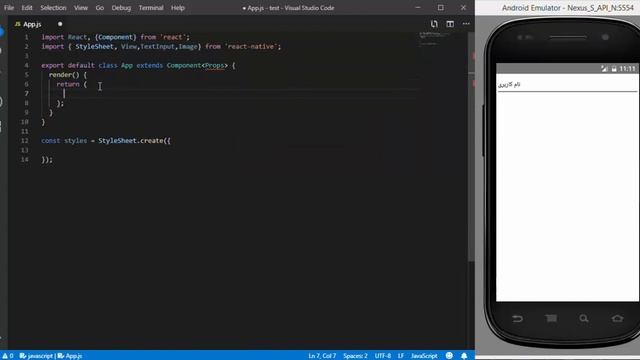
Task: Click 'StyleSheet.create' on line 12
Action: (131, 140)
